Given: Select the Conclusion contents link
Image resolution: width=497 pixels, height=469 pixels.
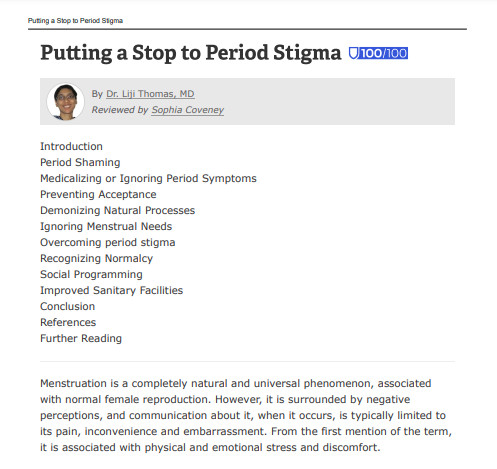Looking at the screenshot, I should [67, 306].
